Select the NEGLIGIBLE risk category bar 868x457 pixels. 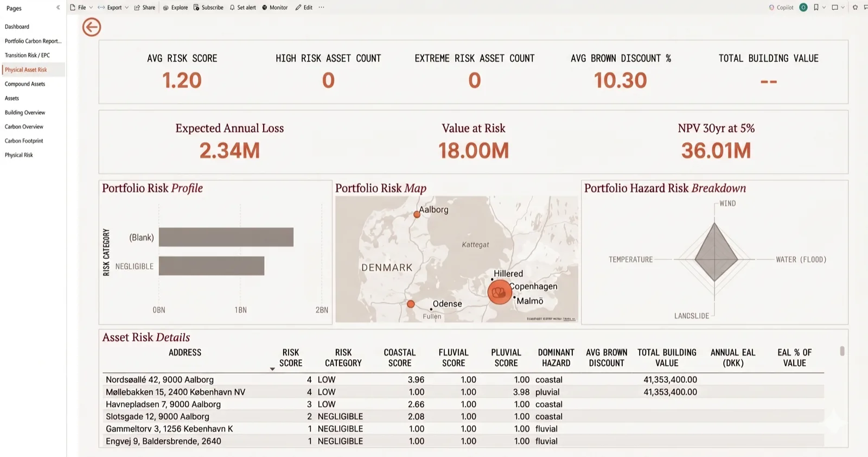(x=212, y=266)
